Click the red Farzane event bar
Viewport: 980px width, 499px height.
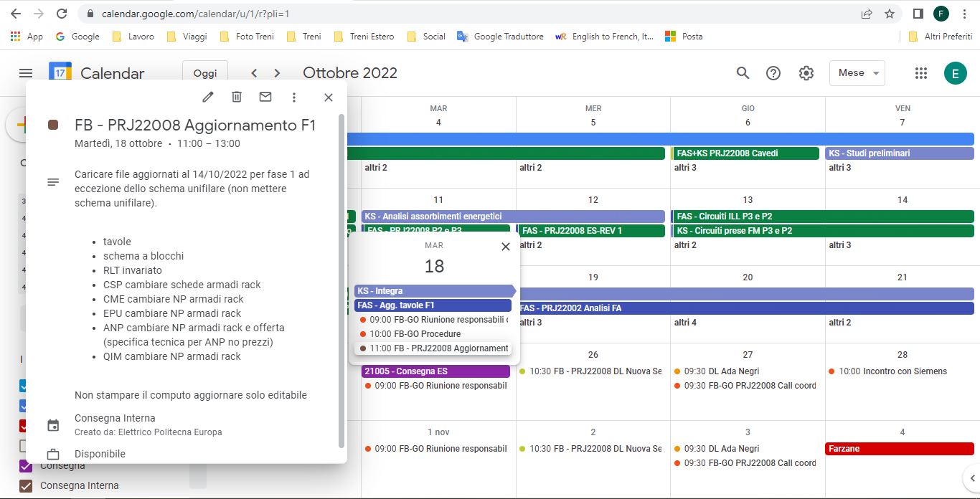click(x=900, y=449)
